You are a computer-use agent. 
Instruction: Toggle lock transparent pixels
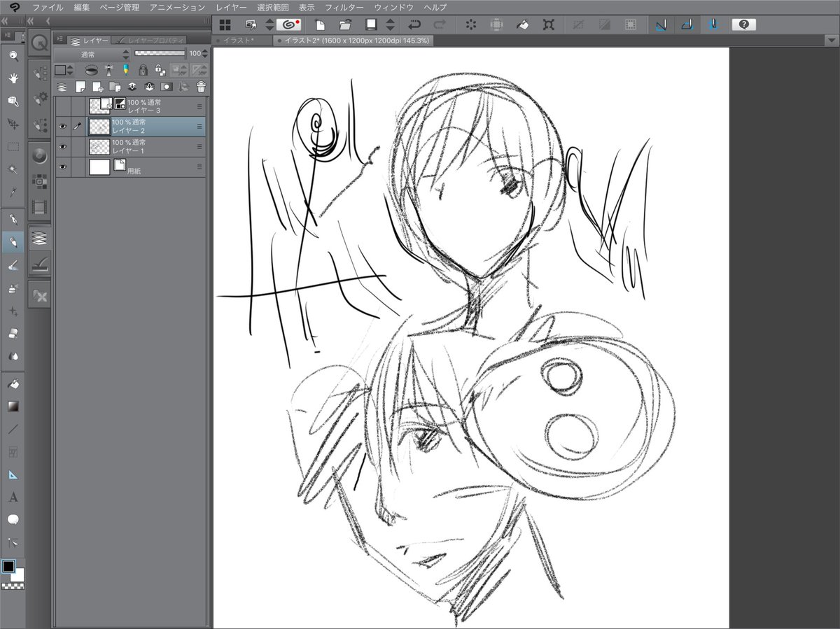[160, 70]
